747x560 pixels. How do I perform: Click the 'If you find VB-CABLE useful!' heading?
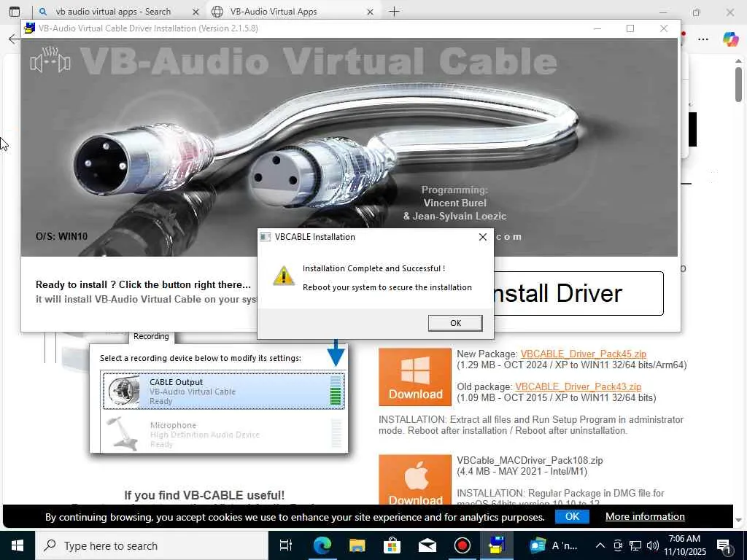tap(204, 495)
